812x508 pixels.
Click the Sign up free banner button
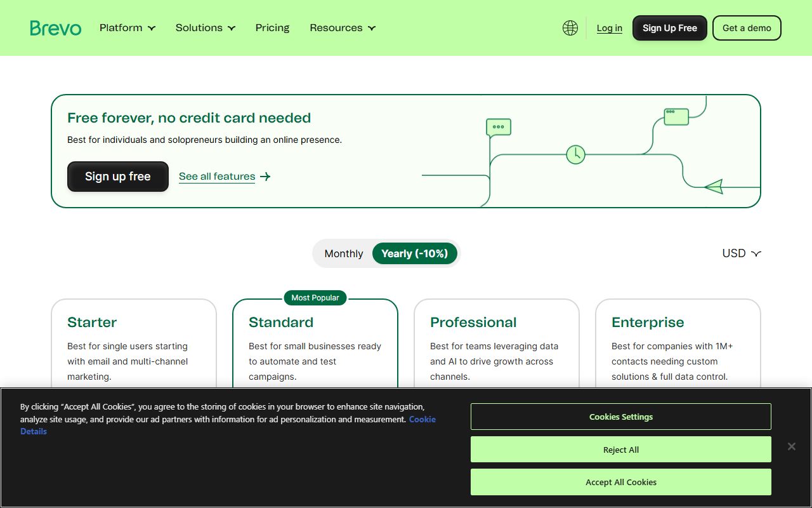coord(118,177)
